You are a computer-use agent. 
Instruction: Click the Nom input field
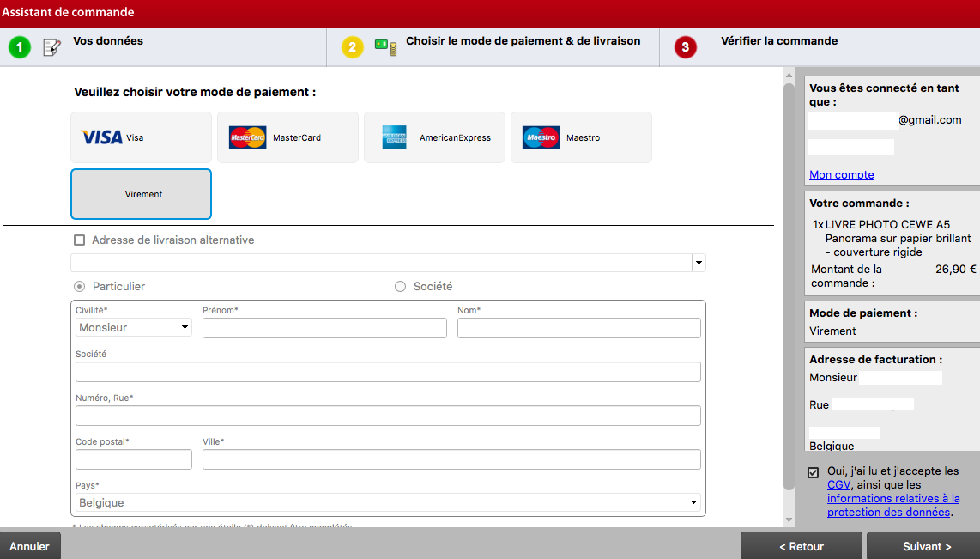click(578, 328)
